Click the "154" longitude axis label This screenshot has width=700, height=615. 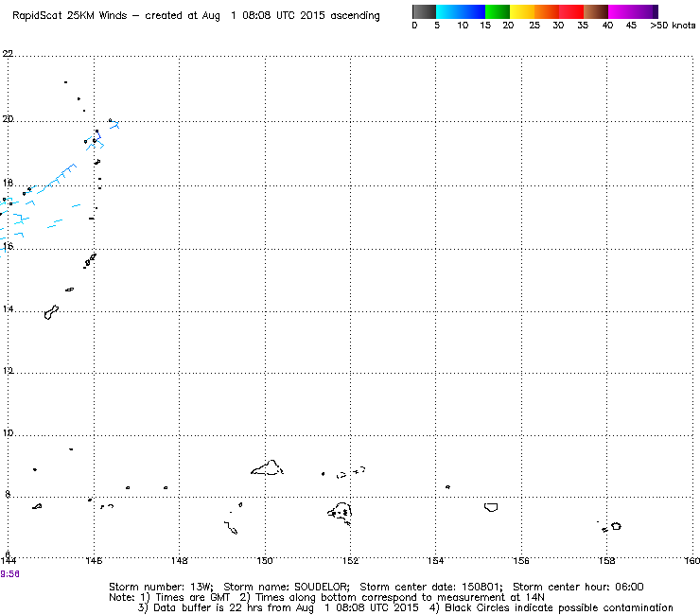436,560
